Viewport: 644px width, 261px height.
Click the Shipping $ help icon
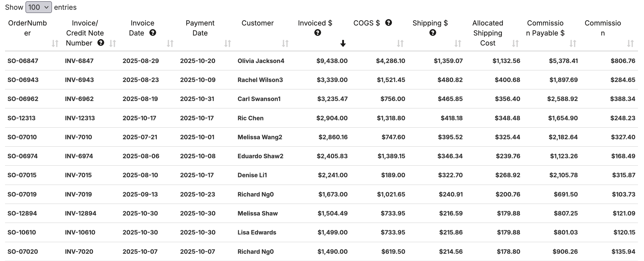coord(433,33)
